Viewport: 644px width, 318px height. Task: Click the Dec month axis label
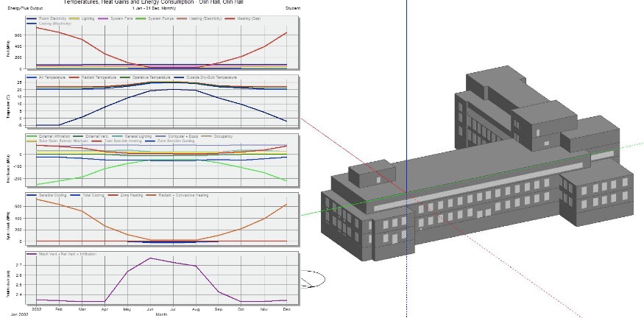287,309
